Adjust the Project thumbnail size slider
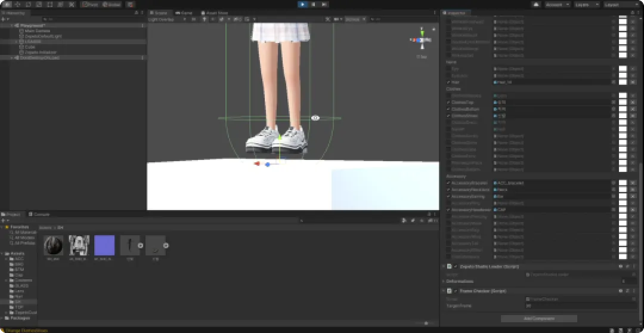 coord(425,323)
